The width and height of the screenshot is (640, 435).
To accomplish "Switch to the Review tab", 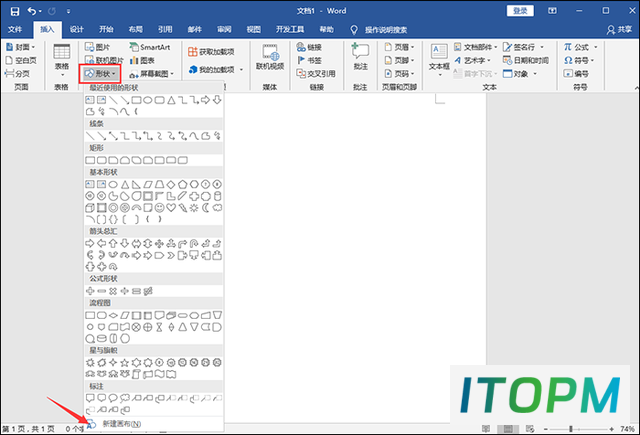I will tap(224, 29).
